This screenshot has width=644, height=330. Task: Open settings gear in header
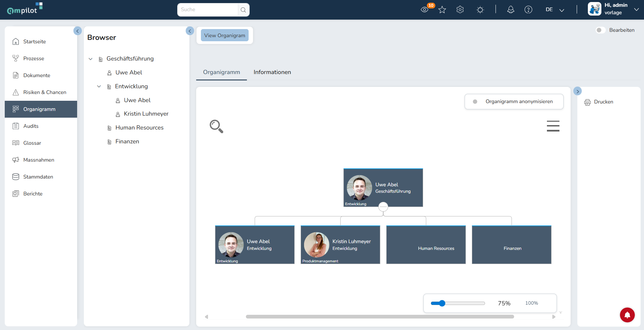460,10
